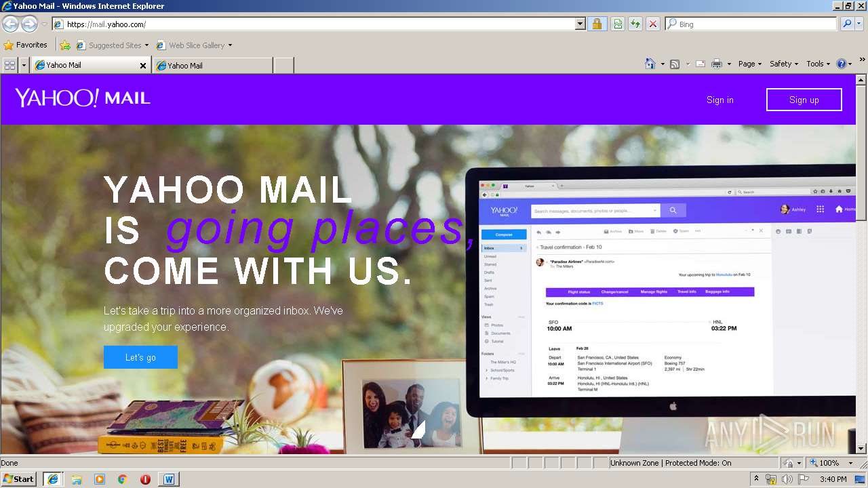The width and height of the screenshot is (868, 488).
Task: Open the 100% zoom level control
Action: 831,463
